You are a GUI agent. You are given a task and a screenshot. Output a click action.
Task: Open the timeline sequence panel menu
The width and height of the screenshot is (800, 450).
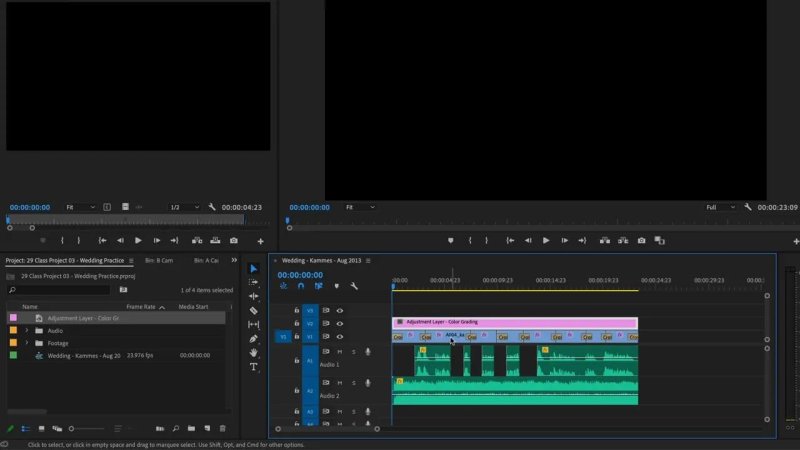click(368, 261)
